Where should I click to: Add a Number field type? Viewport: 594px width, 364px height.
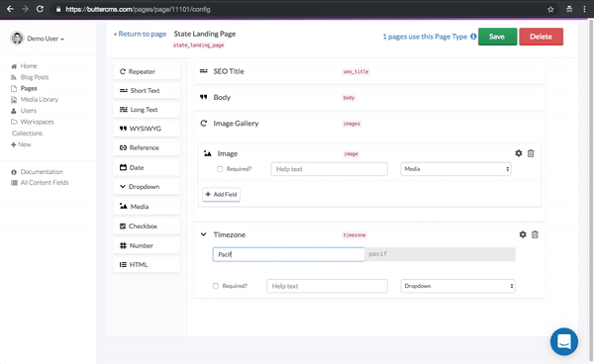147,246
